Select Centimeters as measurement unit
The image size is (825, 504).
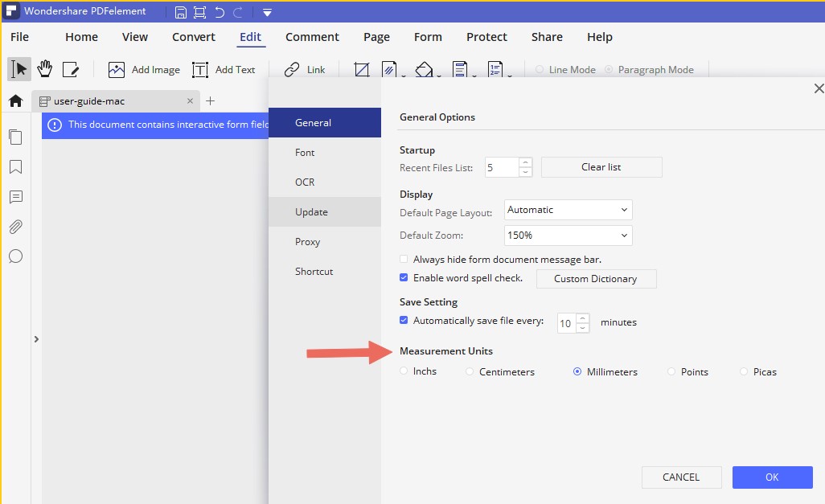(468, 371)
